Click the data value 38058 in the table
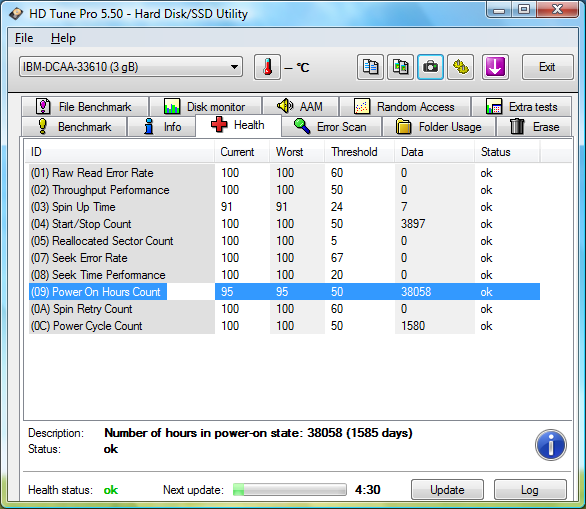Image resolution: width=586 pixels, height=509 pixels. (416, 291)
